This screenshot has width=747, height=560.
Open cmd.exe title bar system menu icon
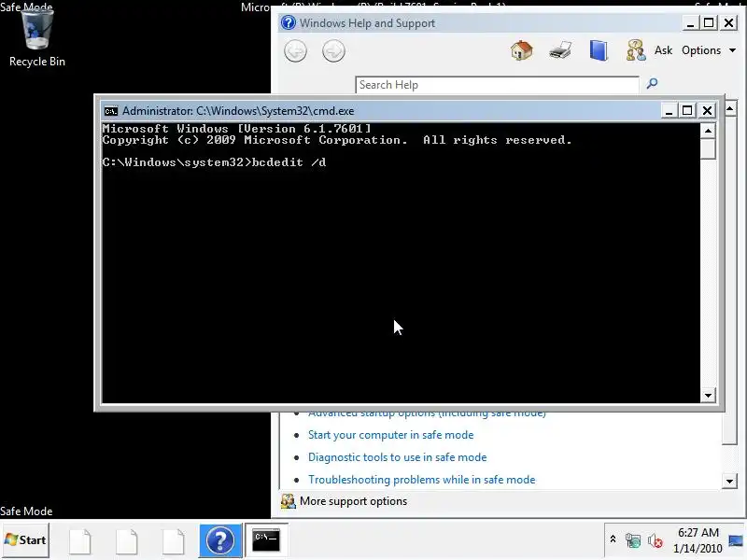110,111
